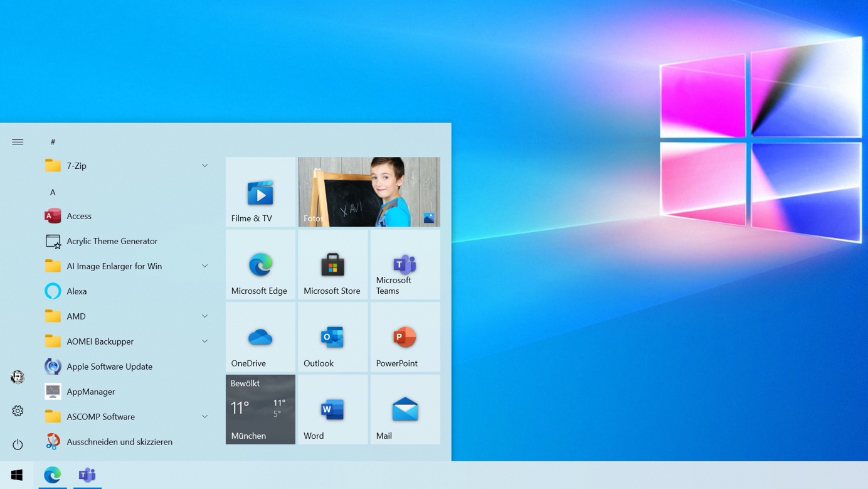Open the Fotos live tile

tap(369, 191)
